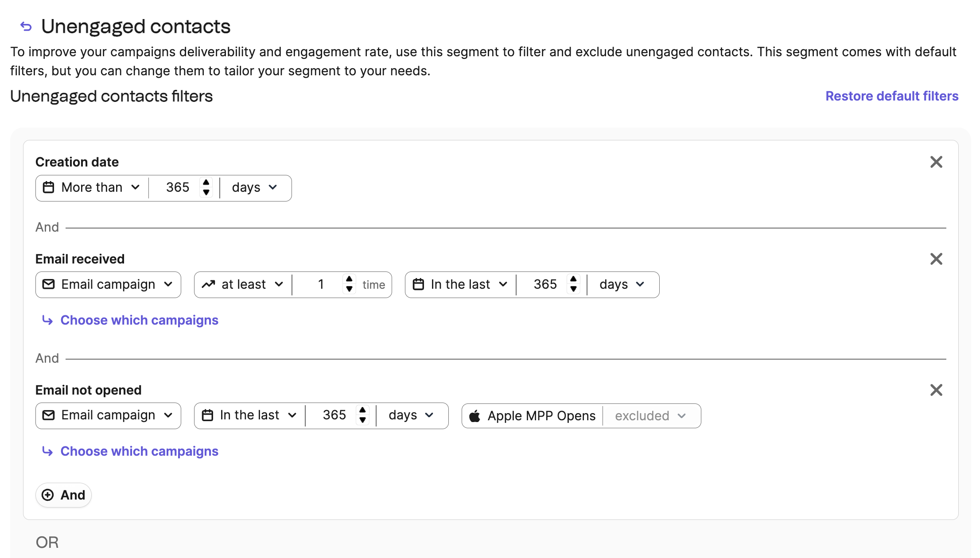This screenshot has width=980, height=558.
Task: Open Creation date days unit dropdown
Action: 255,188
